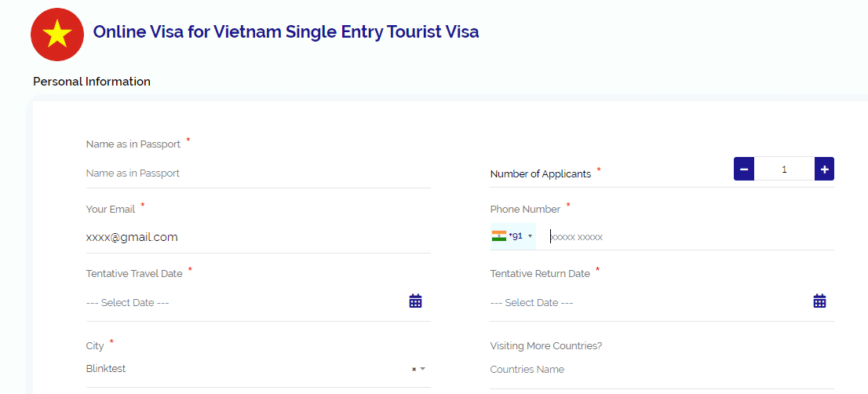The width and height of the screenshot is (868, 394).
Task: Click the Countries Name input field
Action: 661,370
